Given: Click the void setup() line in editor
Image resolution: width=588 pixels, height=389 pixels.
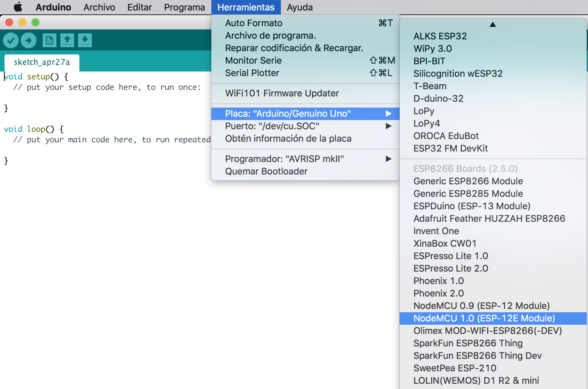Looking at the screenshot, I should pyautogui.click(x=36, y=77).
